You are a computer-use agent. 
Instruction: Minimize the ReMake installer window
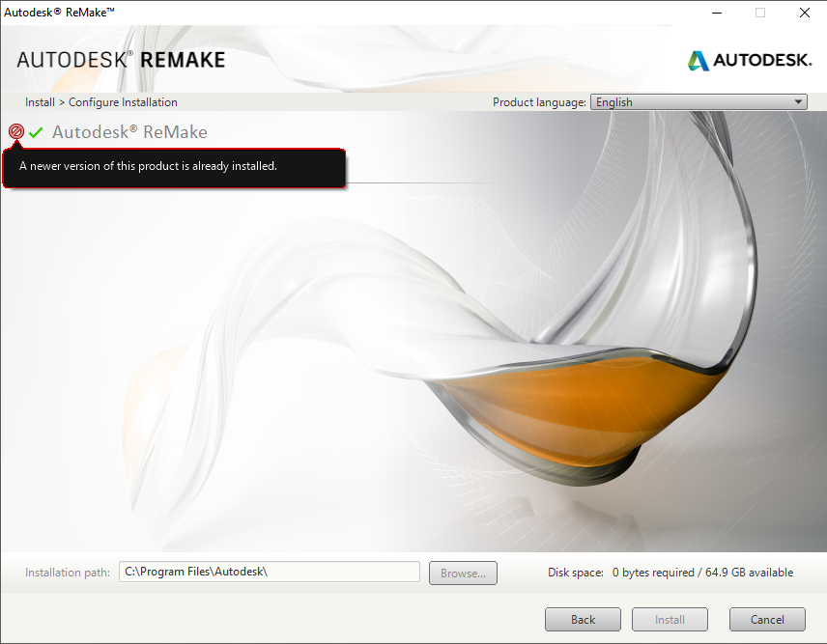(717, 13)
